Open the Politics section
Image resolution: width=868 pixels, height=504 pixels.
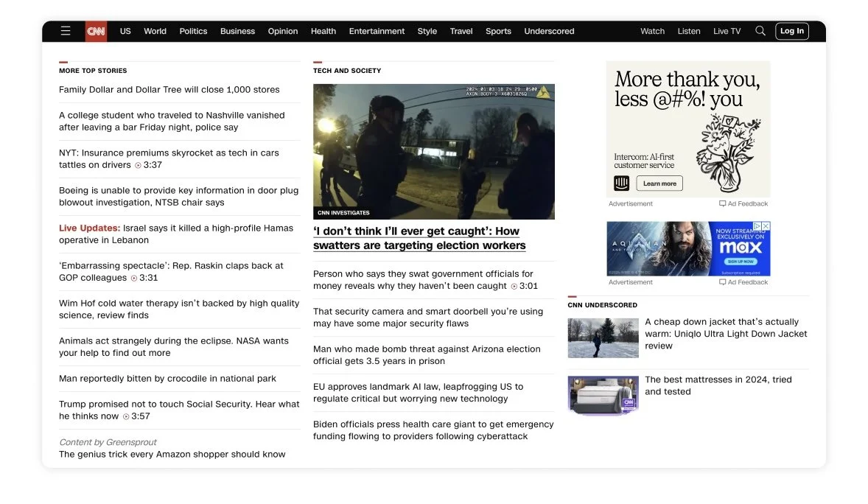click(193, 31)
